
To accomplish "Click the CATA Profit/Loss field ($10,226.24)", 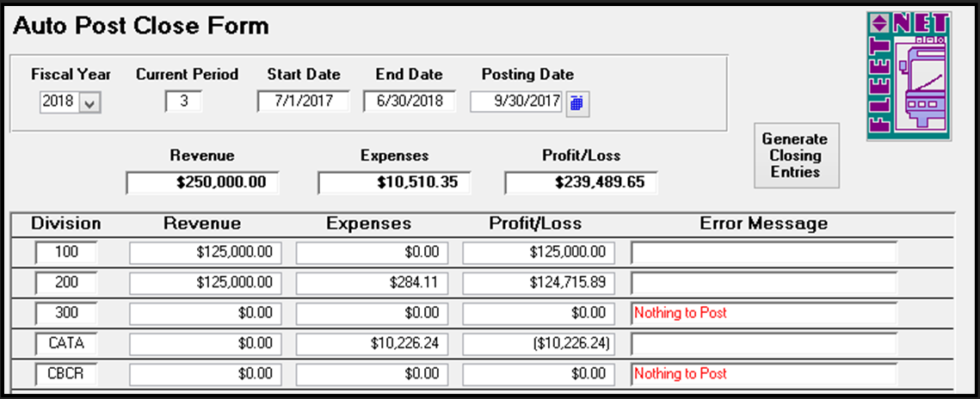I will pos(538,343).
